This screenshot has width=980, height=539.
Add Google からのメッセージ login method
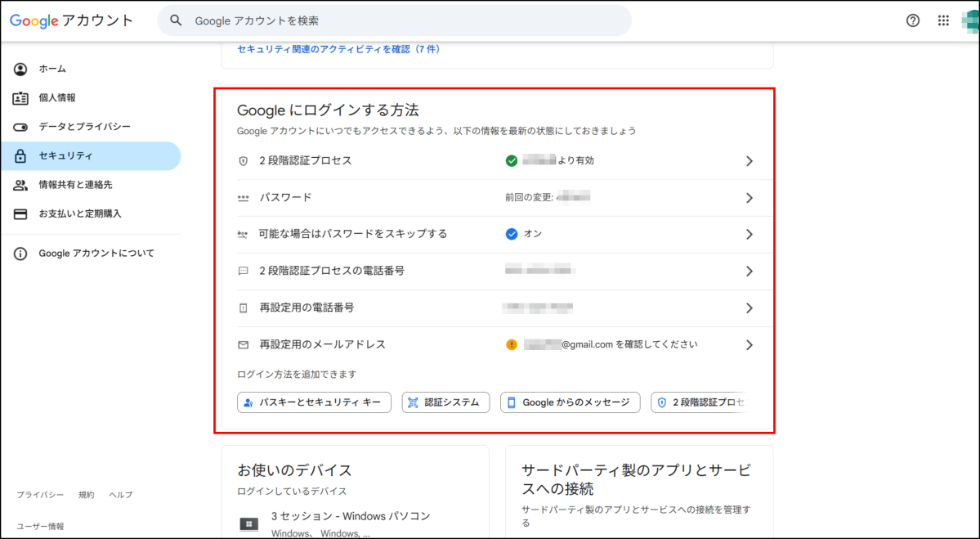[x=570, y=402]
